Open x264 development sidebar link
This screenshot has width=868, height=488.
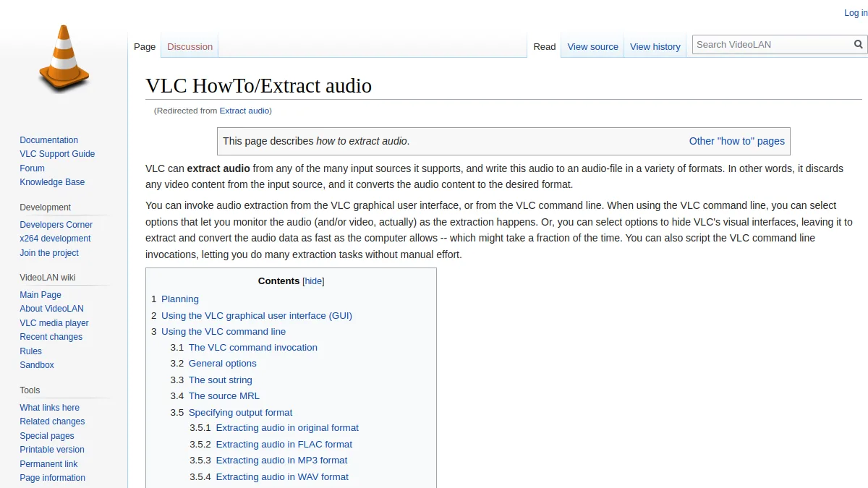[55, 239]
